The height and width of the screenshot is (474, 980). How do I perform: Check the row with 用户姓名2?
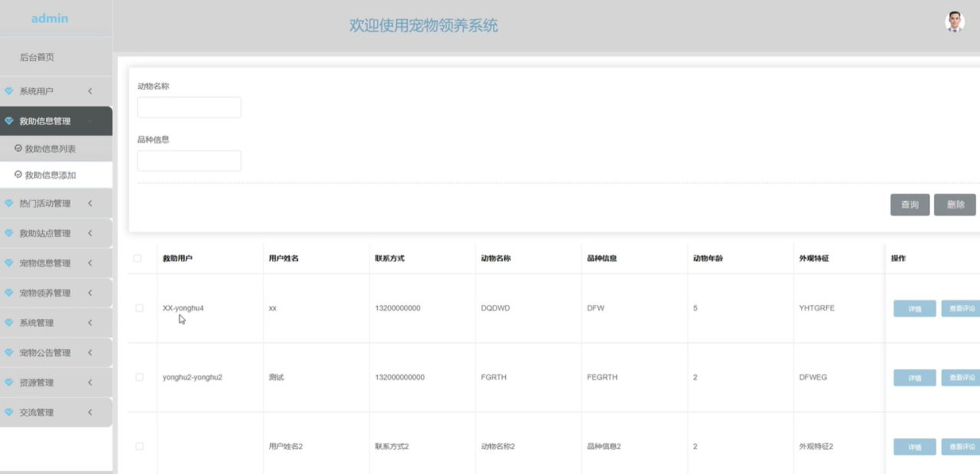point(140,446)
